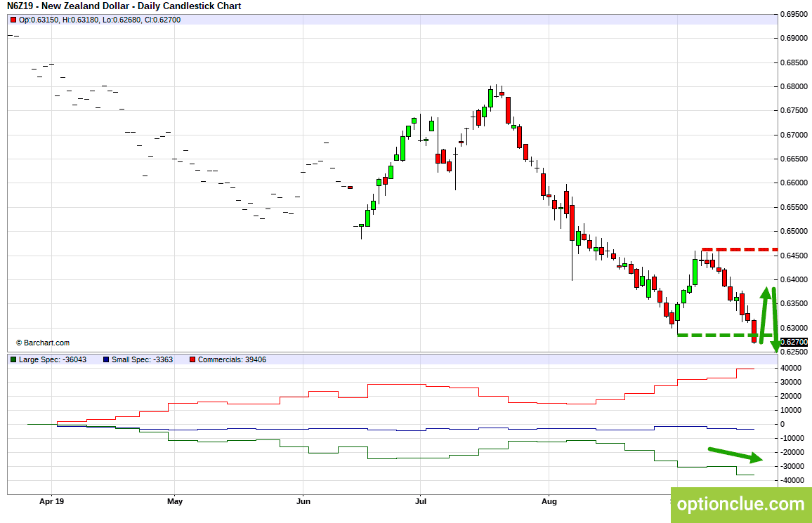Screen dimensions: 812x523
Task: Click the Small Spec: -3363 legend label
Action: (143, 359)
